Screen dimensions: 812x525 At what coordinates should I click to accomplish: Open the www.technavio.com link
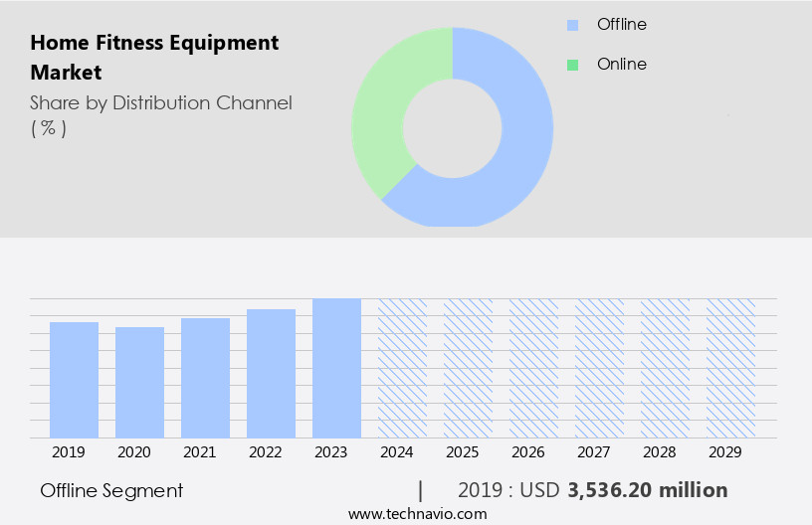(418, 513)
